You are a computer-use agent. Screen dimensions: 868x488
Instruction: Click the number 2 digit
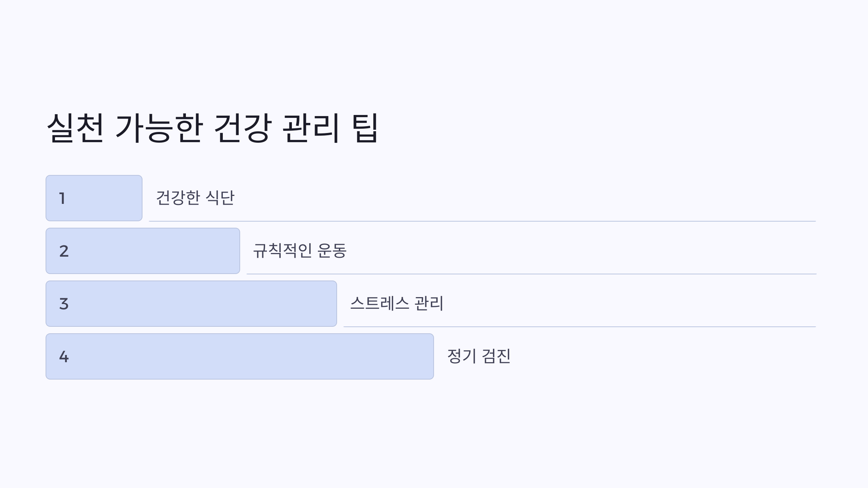[64, 251]
